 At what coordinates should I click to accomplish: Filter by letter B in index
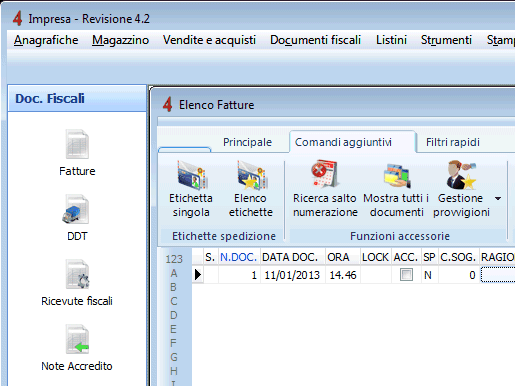pyautogui.click(x=173, y=287)
